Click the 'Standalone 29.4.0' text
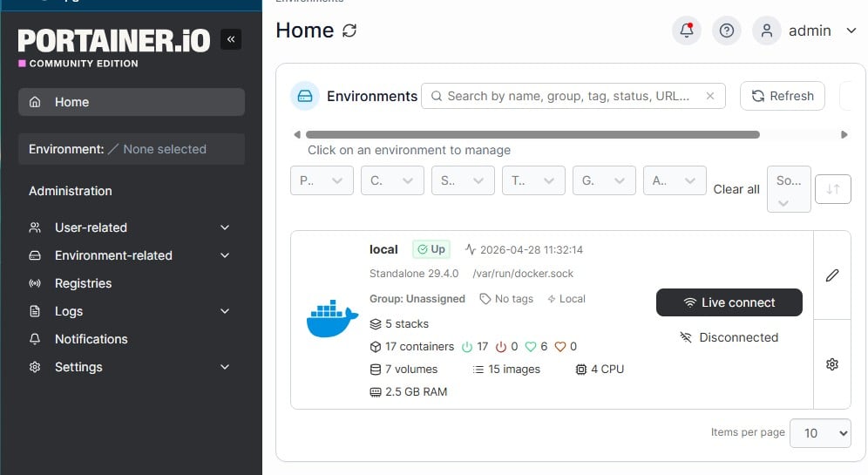The image size is (868, 475). tap(414, 274)
